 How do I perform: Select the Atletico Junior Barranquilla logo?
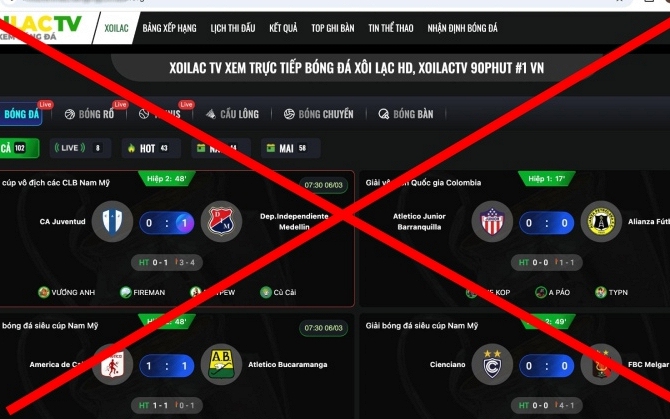point(492,222)
